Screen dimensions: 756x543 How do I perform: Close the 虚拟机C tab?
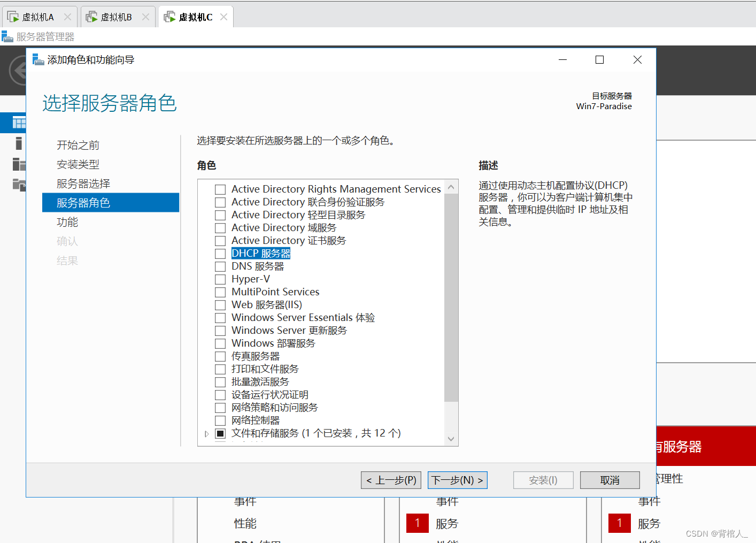[223, 17]
